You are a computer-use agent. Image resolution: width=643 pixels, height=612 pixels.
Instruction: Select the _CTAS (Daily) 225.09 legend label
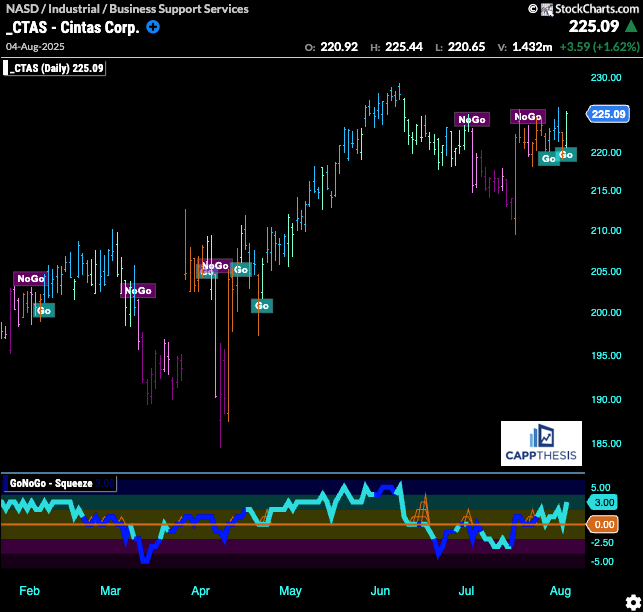coord(55,68)
